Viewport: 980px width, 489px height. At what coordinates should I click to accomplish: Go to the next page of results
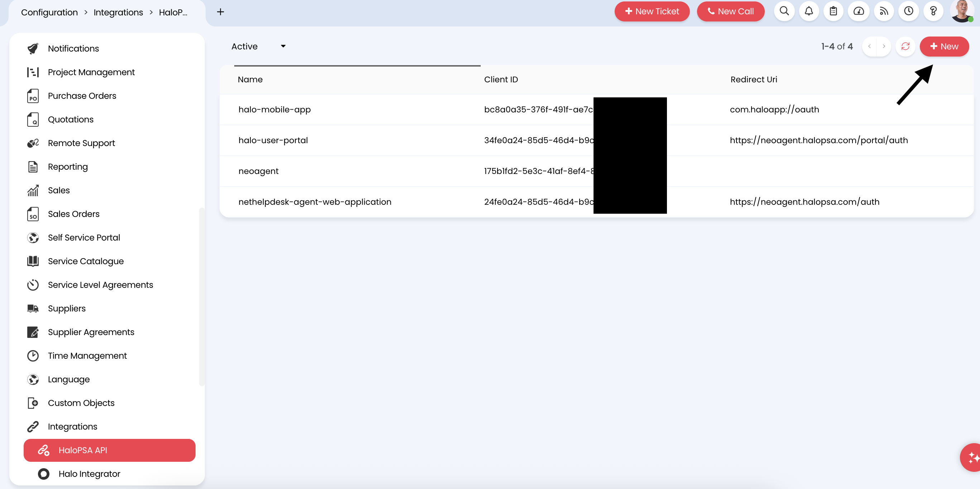884,46
